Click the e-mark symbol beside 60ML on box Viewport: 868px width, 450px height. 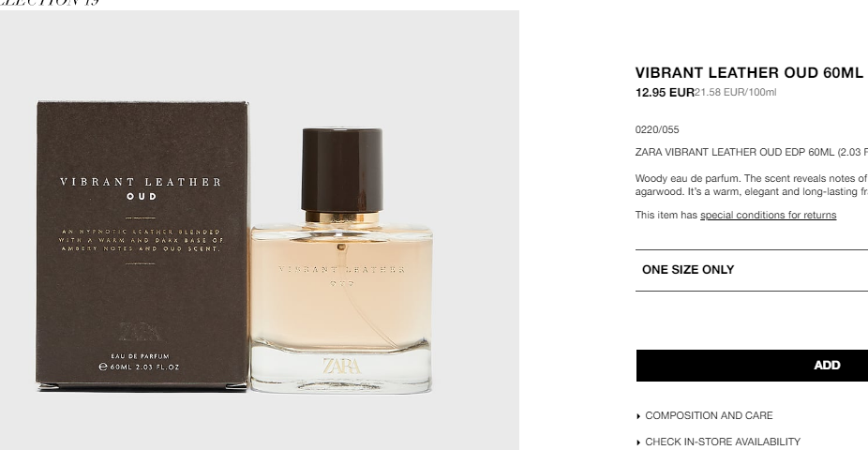point(102,367)
